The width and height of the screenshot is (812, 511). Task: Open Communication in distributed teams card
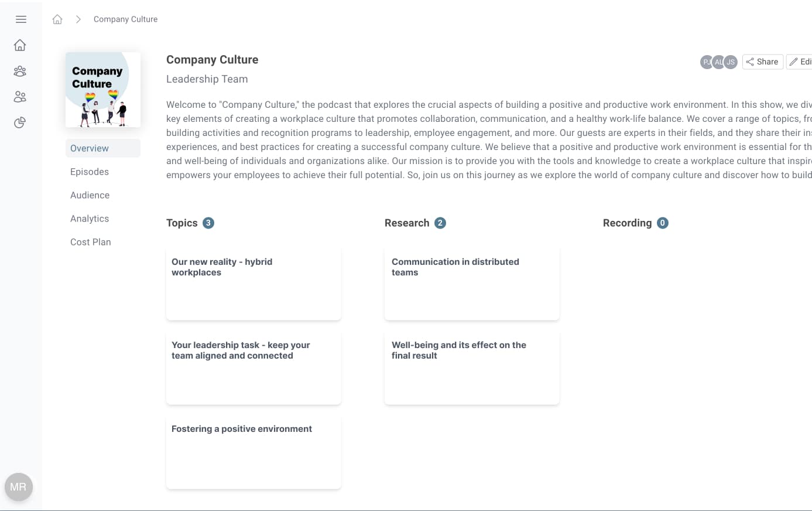[471, 284]
